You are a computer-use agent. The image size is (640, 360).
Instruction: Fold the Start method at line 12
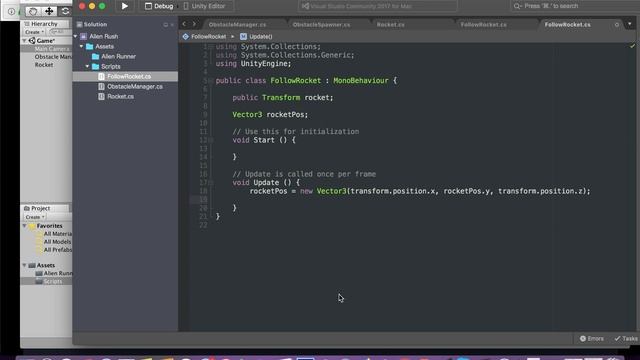pos(211,140)
